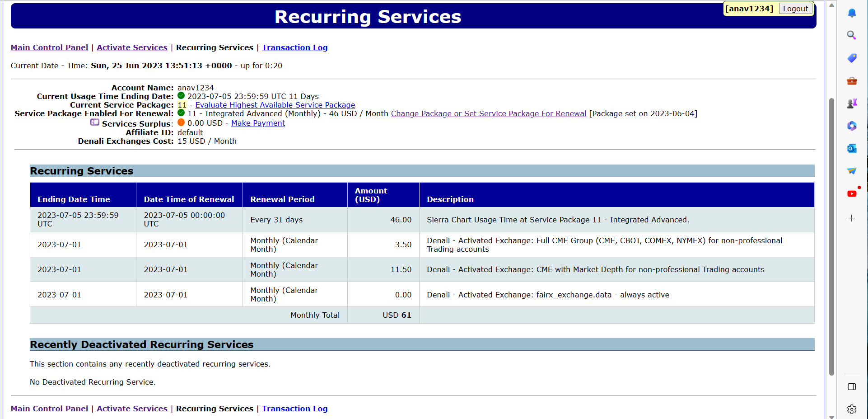Open top Transaction Log link
Screen dimensions: 868x419
pyautogui.click(x=294, y=47)
